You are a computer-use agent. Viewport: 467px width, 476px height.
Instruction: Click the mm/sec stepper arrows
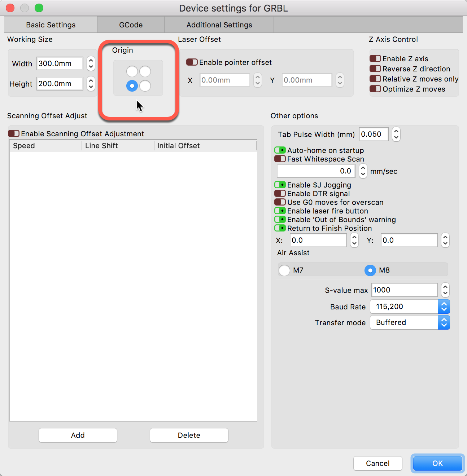[x=363, y=171]
